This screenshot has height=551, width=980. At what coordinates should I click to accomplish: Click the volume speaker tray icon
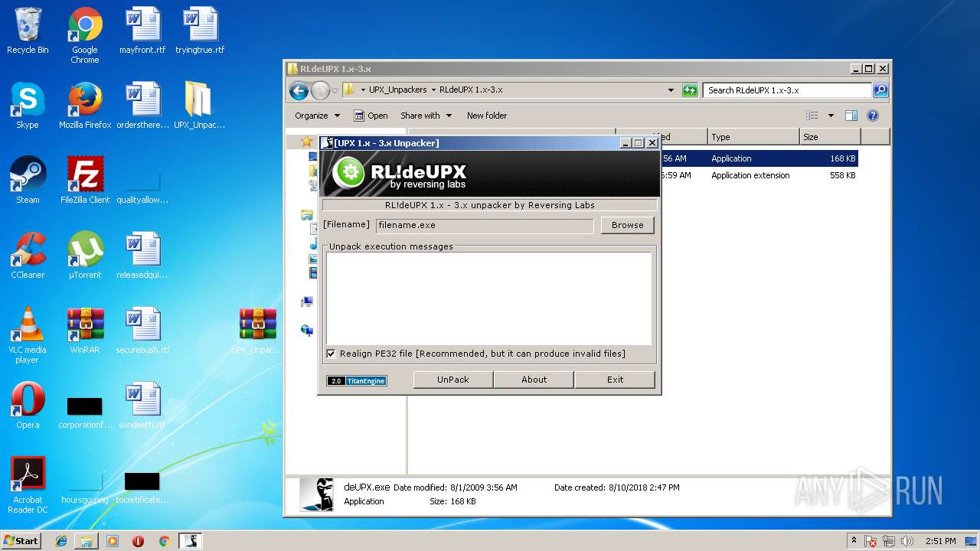coord(907,541)
